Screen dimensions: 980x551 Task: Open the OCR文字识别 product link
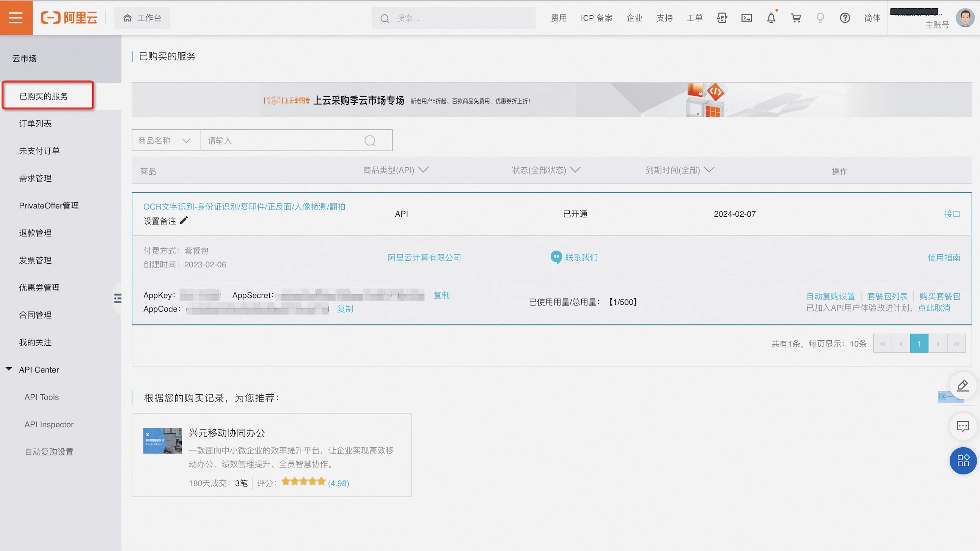[244, 206]
